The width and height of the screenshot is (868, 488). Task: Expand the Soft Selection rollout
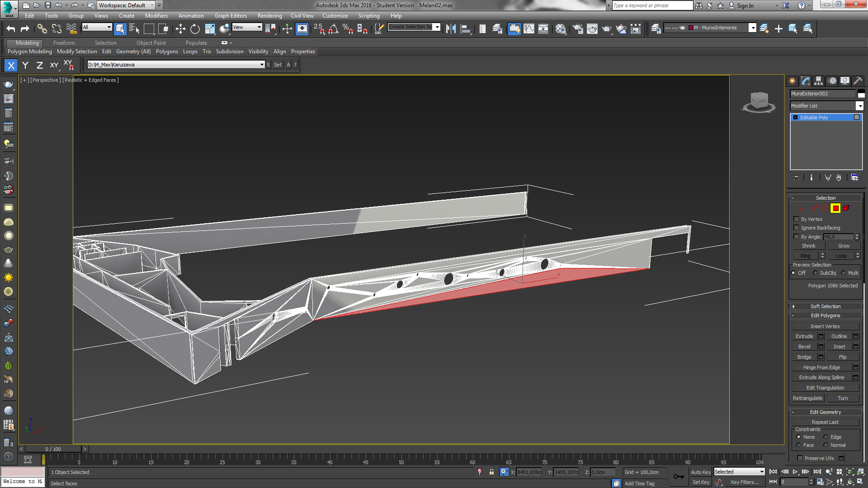(x=825, y=306)
